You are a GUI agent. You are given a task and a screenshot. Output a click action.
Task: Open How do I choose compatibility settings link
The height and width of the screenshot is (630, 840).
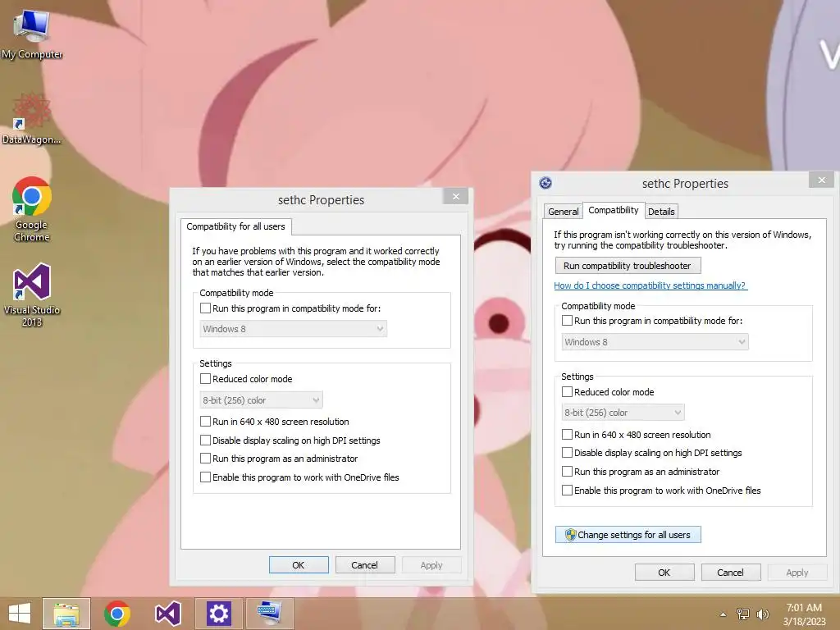[651, 285]
